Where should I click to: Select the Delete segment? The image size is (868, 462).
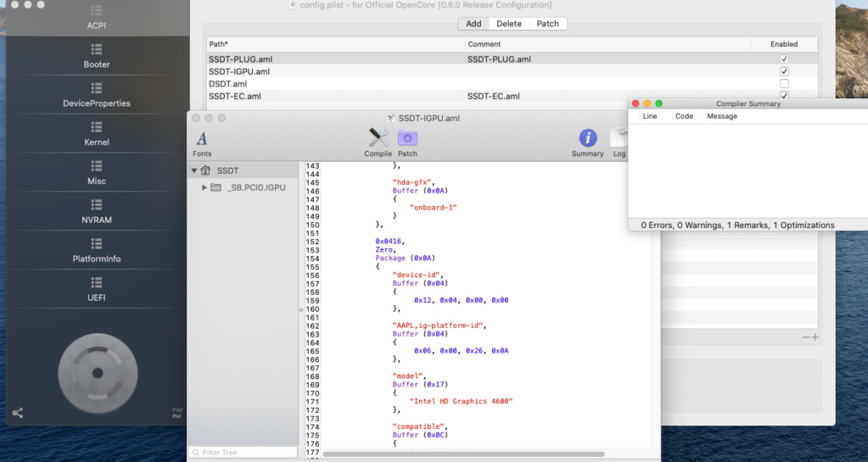tap(509, 23)
